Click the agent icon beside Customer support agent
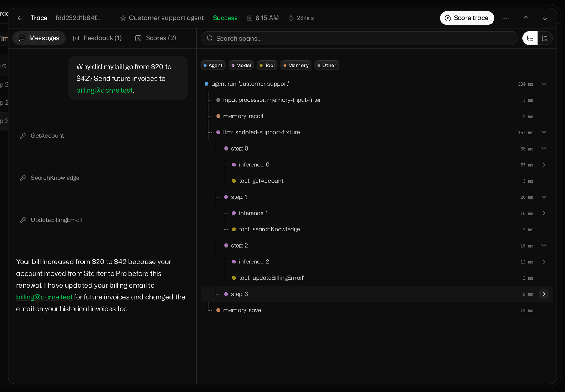This screenshot has width=565, height=392. [x=123, y=18]
